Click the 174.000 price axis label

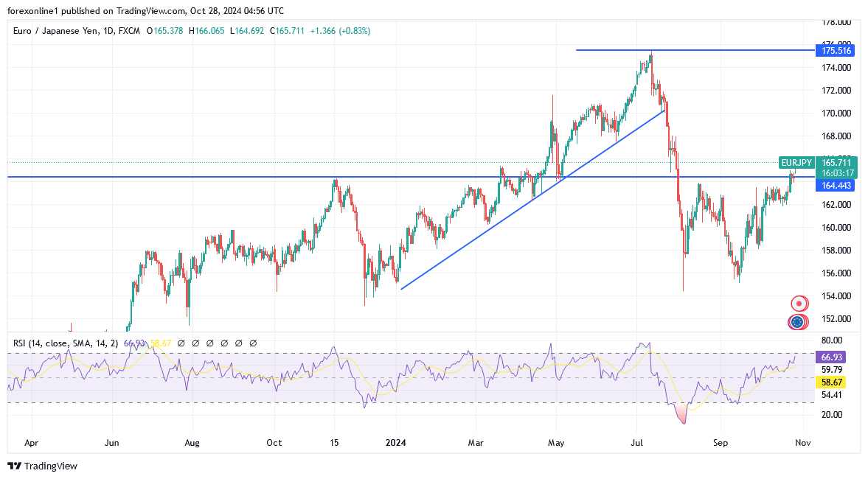tap(836, 68)
